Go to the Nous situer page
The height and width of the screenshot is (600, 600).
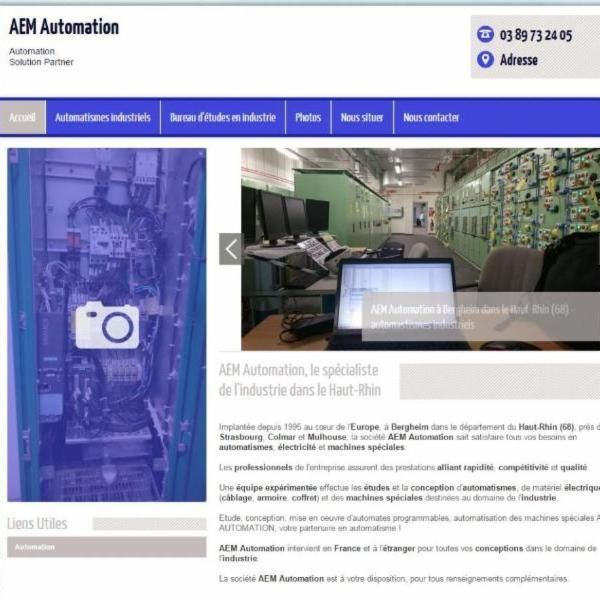[x=362, y=117]
